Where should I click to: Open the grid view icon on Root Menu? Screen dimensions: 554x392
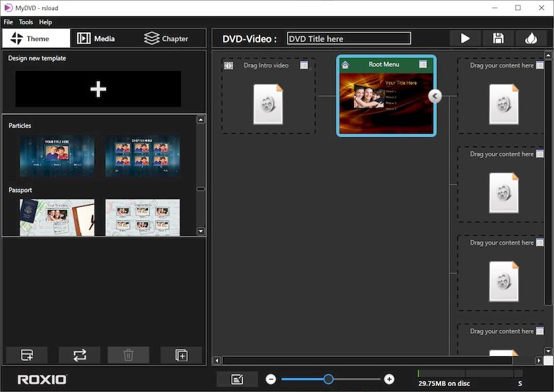[422, 64]
